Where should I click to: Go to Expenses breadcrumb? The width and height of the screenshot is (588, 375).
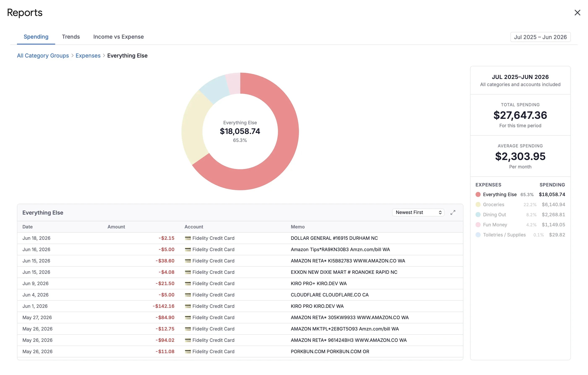(x=88, y=55)
